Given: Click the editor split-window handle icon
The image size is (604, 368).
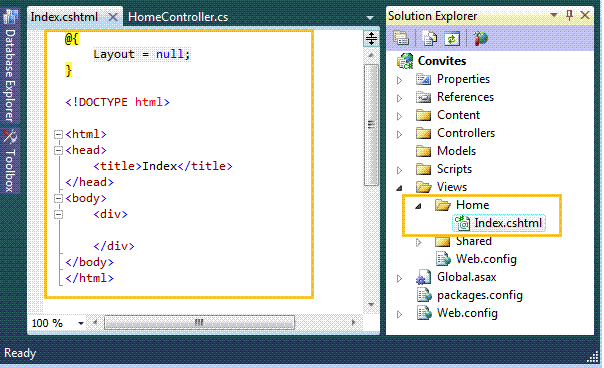Looking at the screenshot, I should tap(371, 38).
